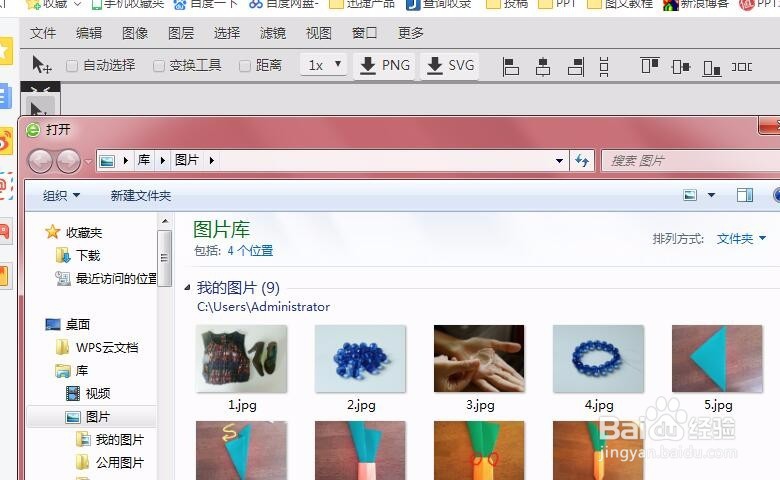The image size is (780, 480).
Task: Collapse the 我的图片 (9) group
Action: (x=188, y=288)
